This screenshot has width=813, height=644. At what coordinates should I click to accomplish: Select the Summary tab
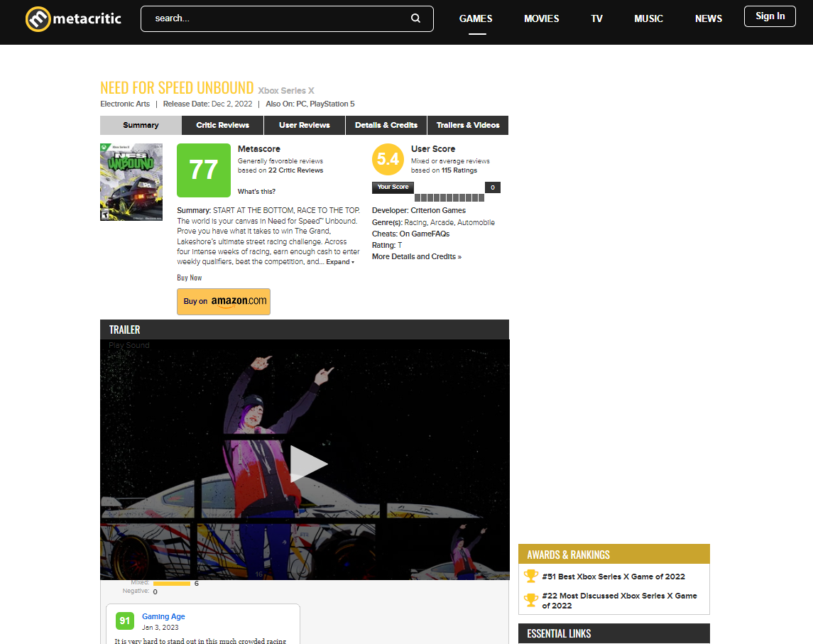141,125
